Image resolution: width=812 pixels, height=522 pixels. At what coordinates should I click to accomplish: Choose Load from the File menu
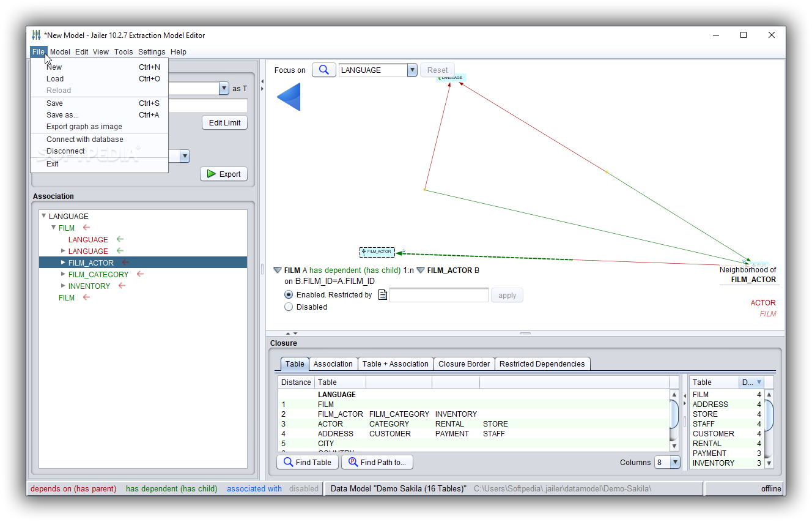(x=100, y=79)
